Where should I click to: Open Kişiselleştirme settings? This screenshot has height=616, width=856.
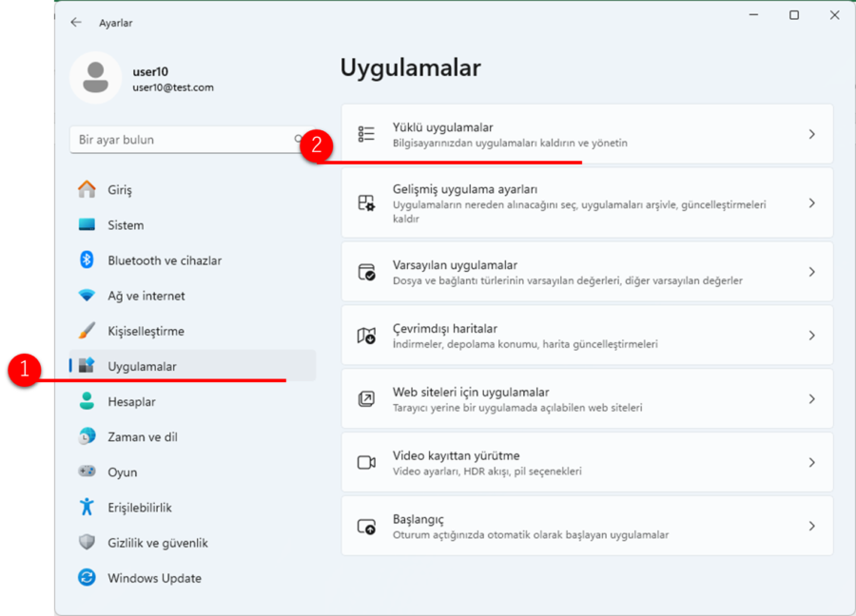[193, 331]
